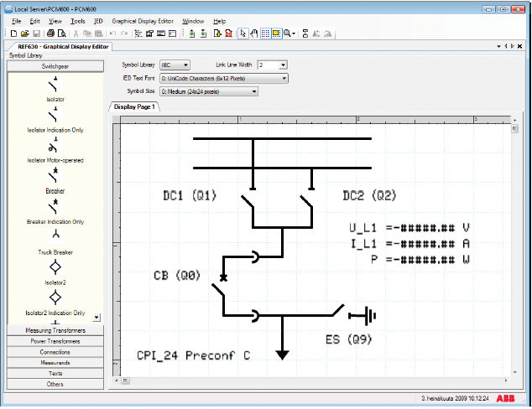Pick the Breaker symbol from library
Screen dimensions: 532x409
click(x=55, y=175)
